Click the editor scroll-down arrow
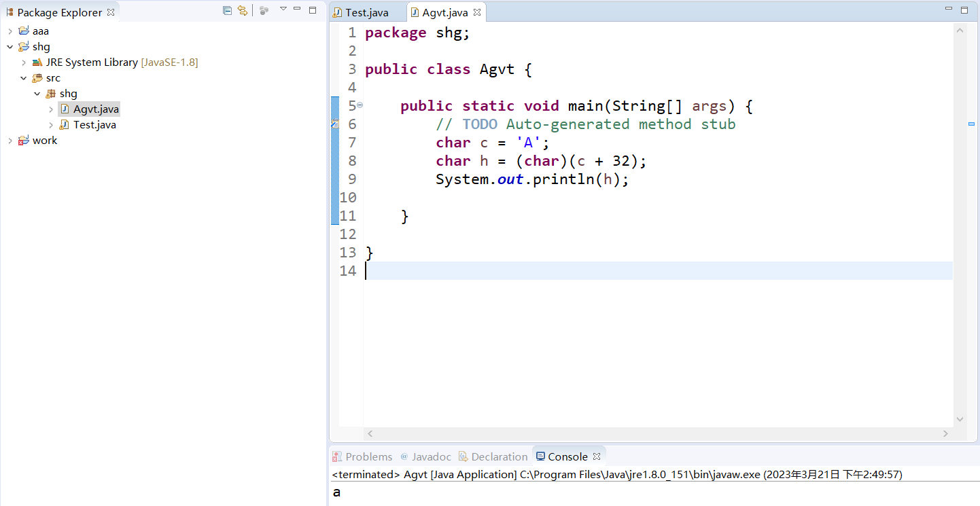The height and width of the screenshot is (506, 980). (960, 419)
